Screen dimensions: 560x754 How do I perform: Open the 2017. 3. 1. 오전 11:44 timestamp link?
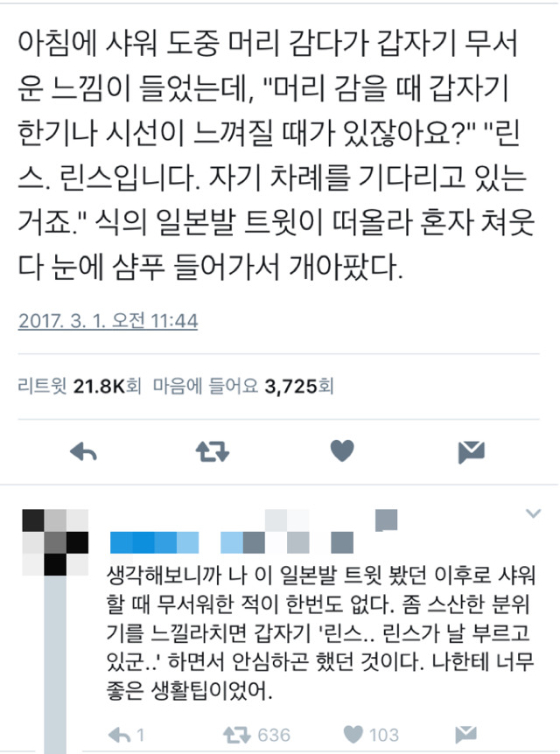pos(108,321)
